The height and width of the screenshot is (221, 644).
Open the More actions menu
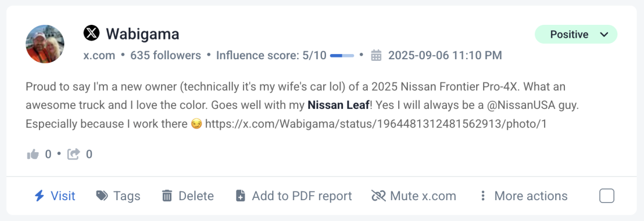(x=524, y=196)
